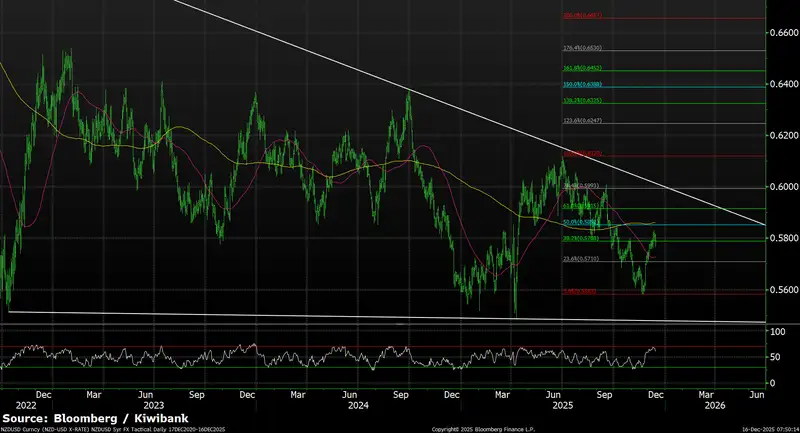Click the Source: Bloomberg / Kiwibank caption

(x=95, y=419)
